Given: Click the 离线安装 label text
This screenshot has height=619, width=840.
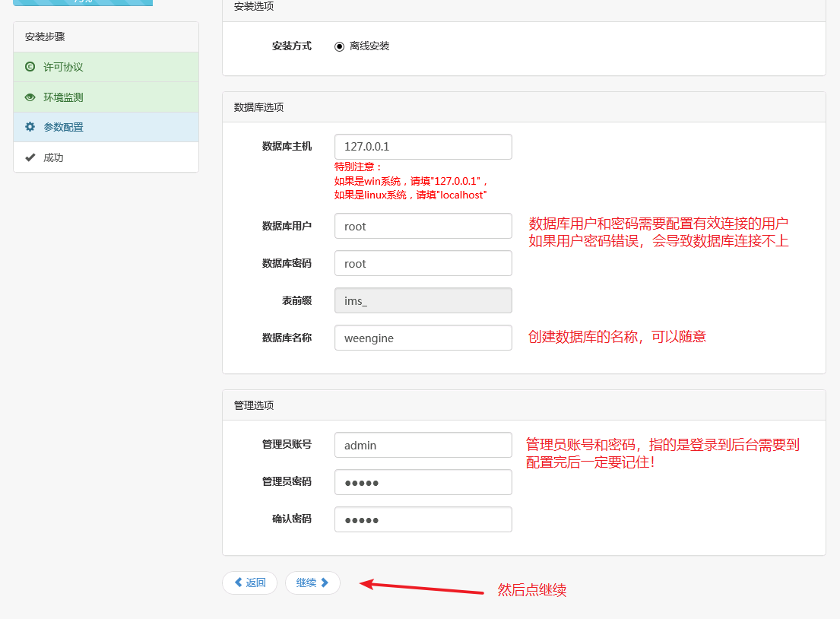Looking at the screenshot, I should pyautogui.click(x=369, y=46).
